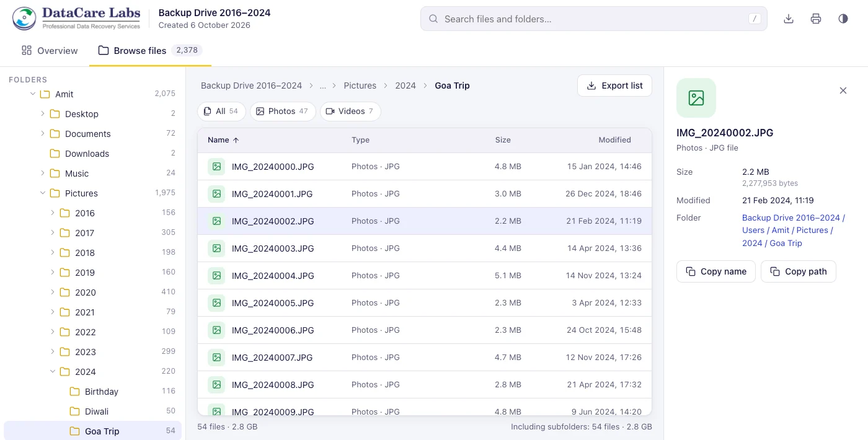Click image icon of IMG_20240005.JPG
The width and height of the screenshot is (868, 440).
point(216,303)
